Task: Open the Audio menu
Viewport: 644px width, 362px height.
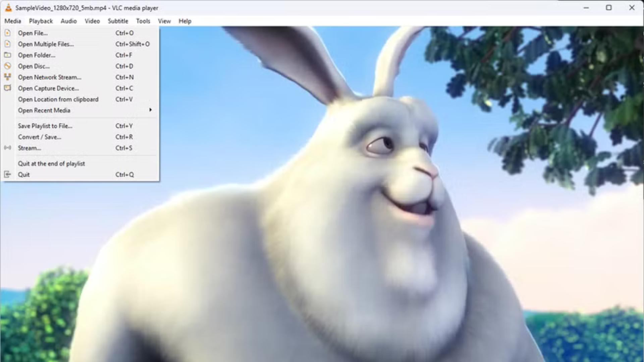Action: click(68, 21)
